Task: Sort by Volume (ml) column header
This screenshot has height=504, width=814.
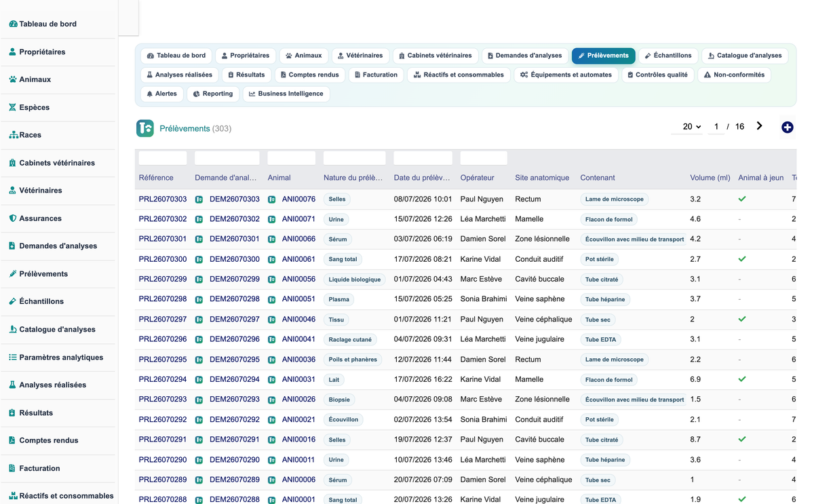Action: (x=710, y=178)
